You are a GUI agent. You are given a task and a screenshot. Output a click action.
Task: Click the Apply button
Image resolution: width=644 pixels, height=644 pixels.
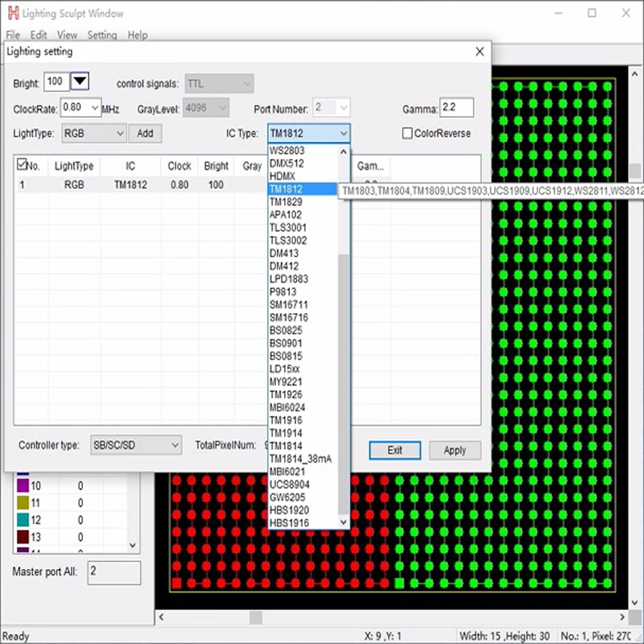pos(455,451)
